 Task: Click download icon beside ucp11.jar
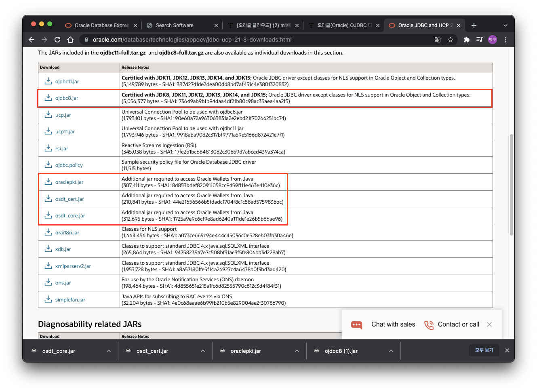[48, 131]
